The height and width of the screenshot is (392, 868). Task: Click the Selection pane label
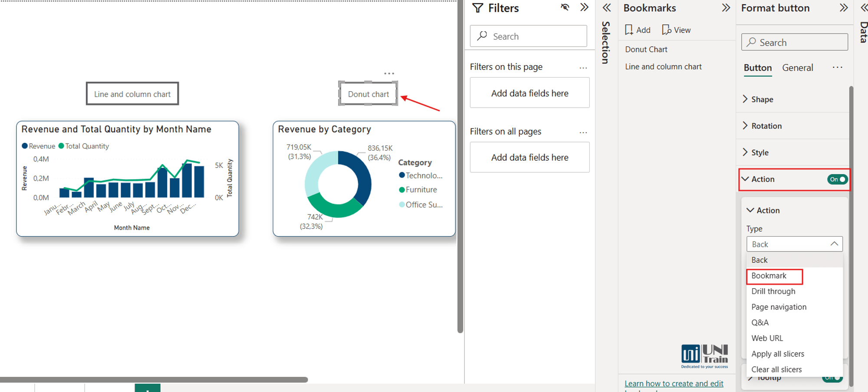[606, 43]
